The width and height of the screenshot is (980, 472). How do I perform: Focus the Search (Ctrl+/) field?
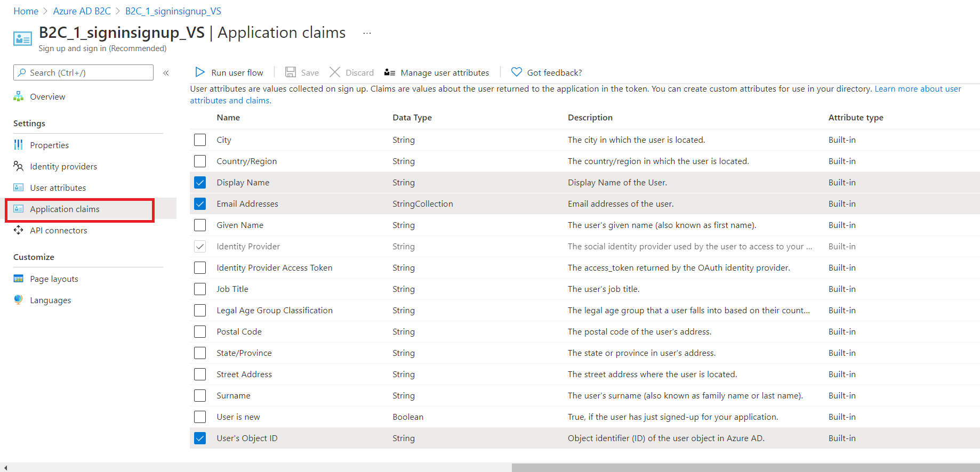(83, 72)
